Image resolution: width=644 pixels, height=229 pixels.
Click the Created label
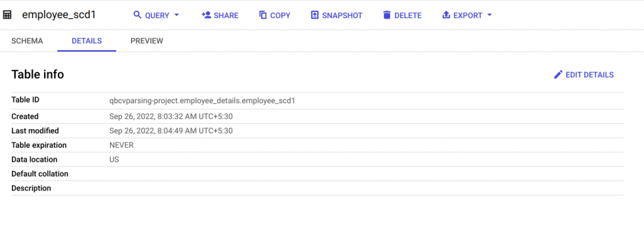pos(25,116)
